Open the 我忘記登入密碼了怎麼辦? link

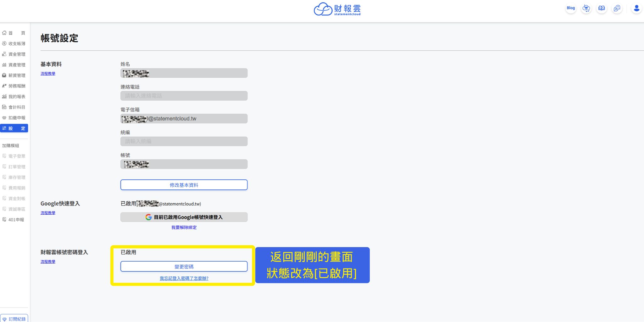tap(184, 279)
